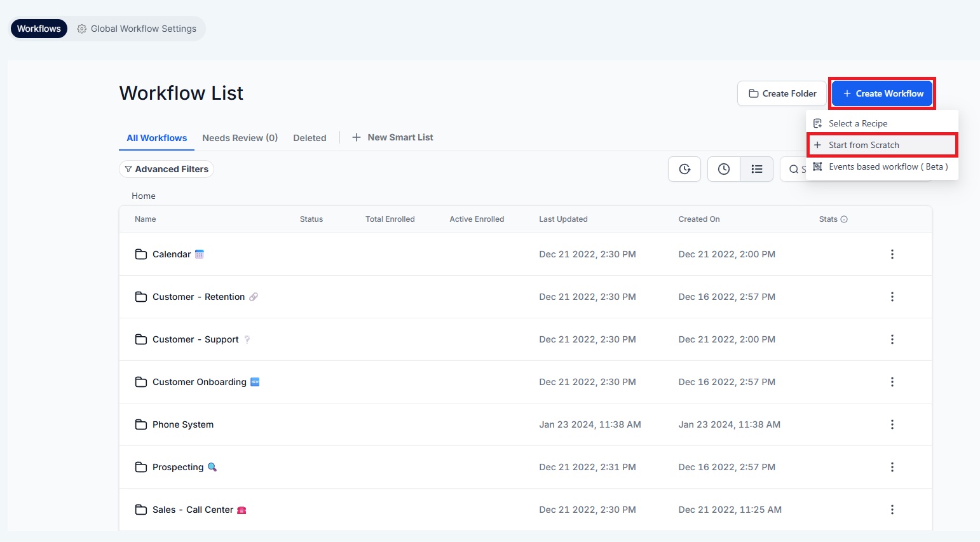Click the recipe icon in dropdown menu
Image resolution: width=980 pixels, height=542 pixels.
[818, 123]
